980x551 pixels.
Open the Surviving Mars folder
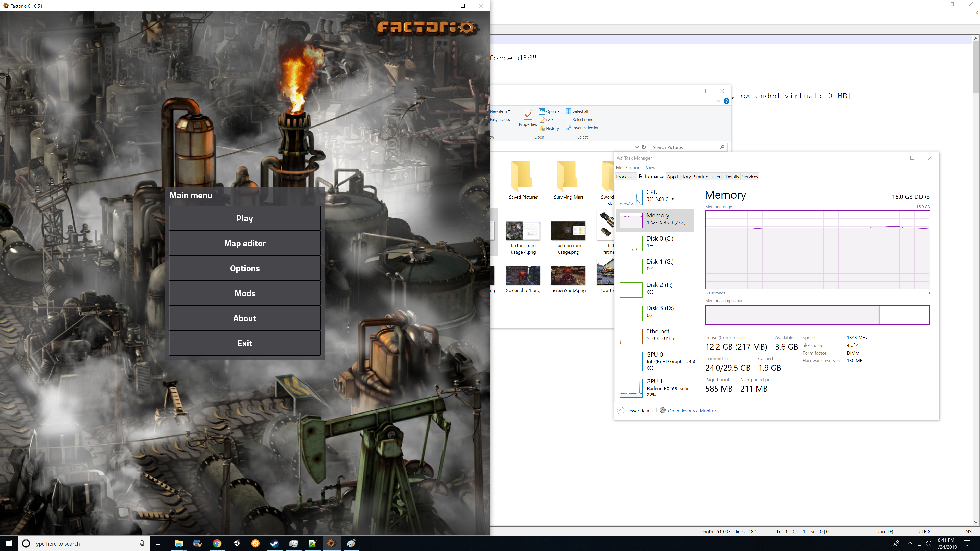[x=568, y=180]
